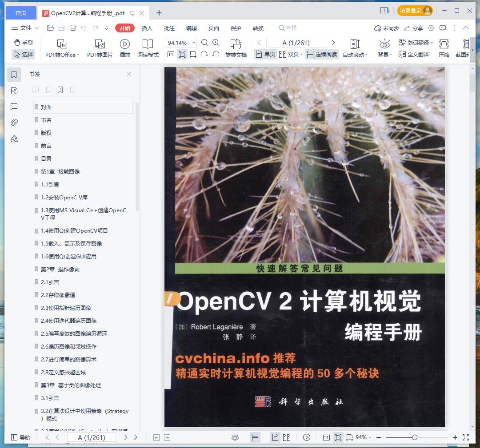Fit page to window in toolbar
The image size is (480, 448).
182,55
